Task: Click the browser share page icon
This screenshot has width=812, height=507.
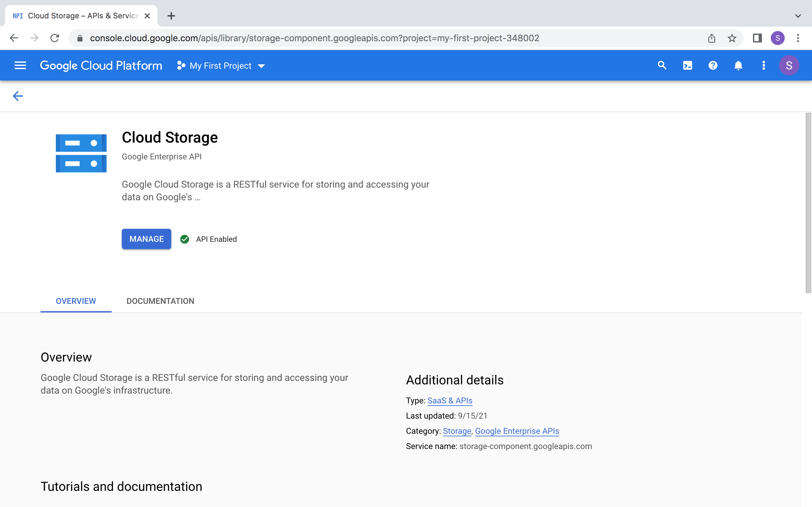Action: coord(711,38)
